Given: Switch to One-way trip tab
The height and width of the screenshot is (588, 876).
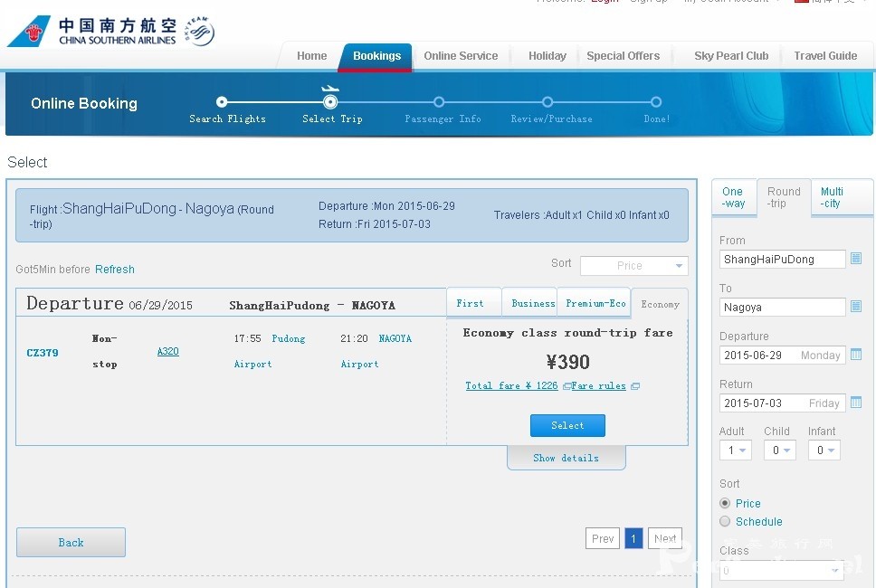Looking at the screenshot, I should tap(734, 197).
